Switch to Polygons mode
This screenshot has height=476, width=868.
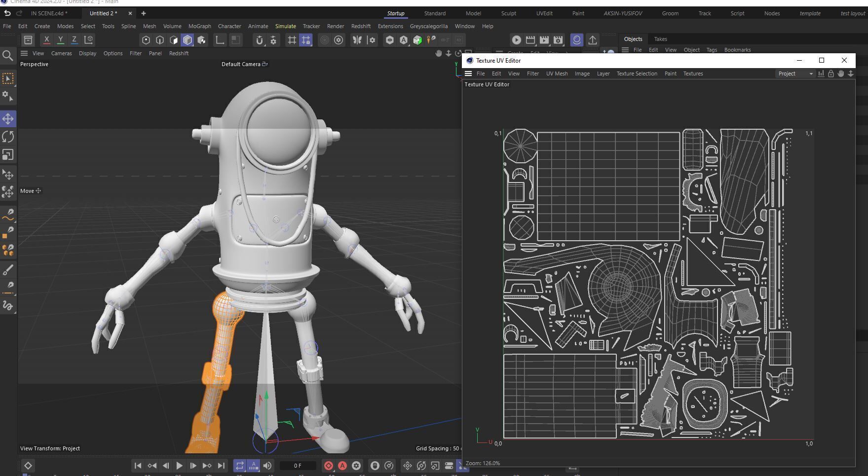coord(173,40)
